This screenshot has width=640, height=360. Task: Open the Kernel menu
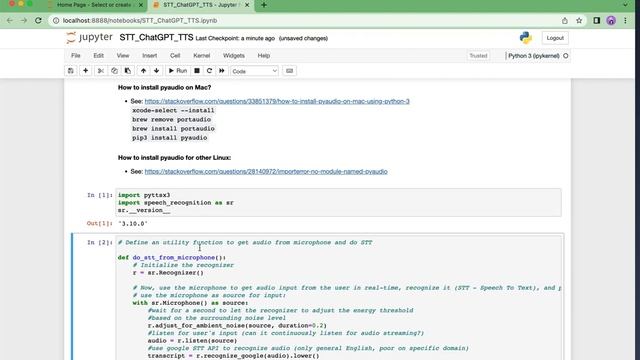[x=202, y=56]
